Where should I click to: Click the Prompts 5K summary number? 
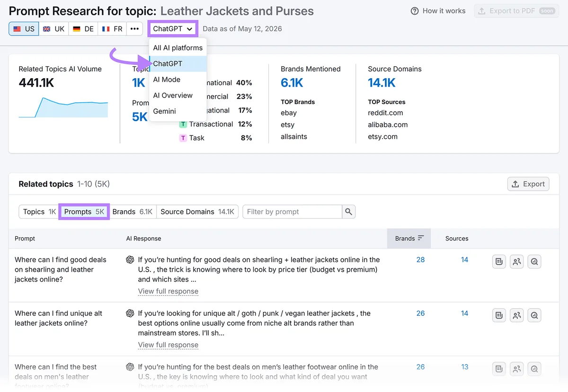tap(140, 116)
